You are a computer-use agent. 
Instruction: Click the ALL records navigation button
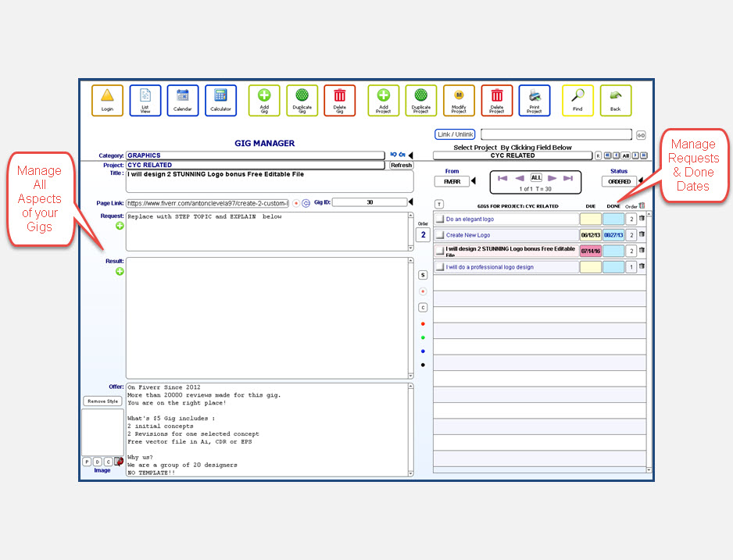536,178
